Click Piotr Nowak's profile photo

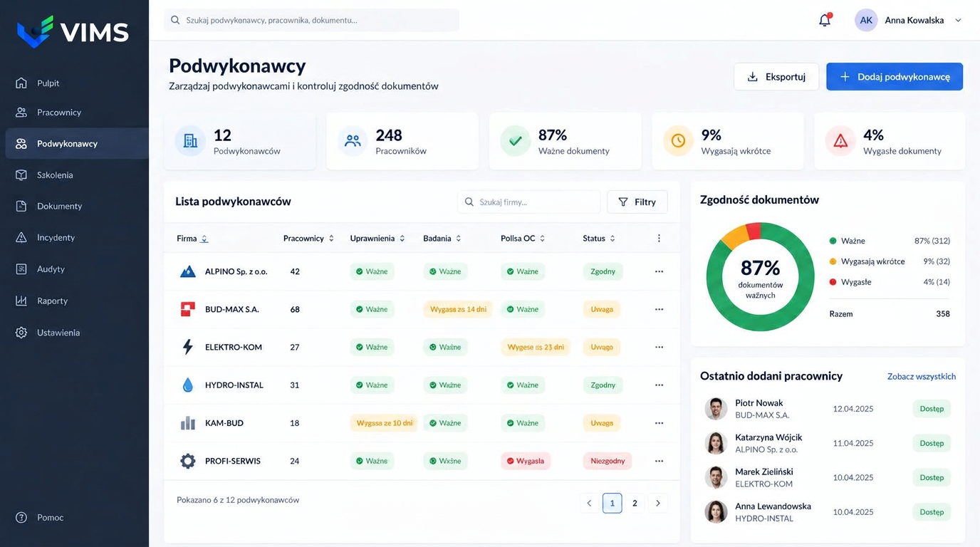click(x=716, y=409)
